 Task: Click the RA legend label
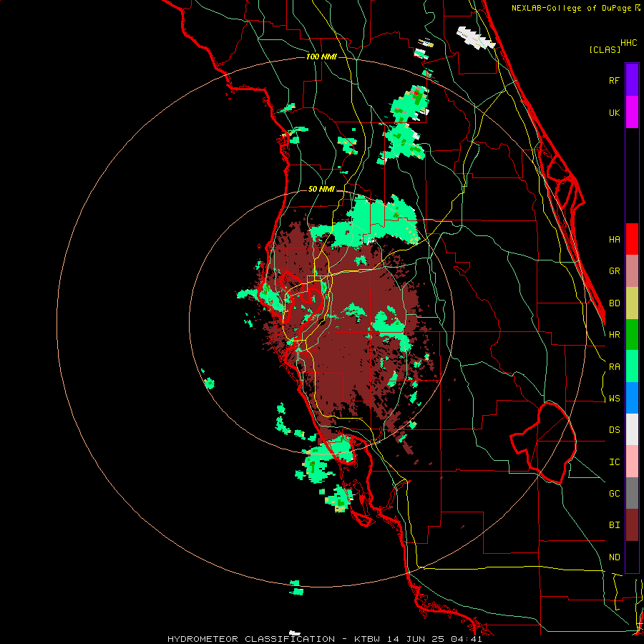click(x=615, y=367)
